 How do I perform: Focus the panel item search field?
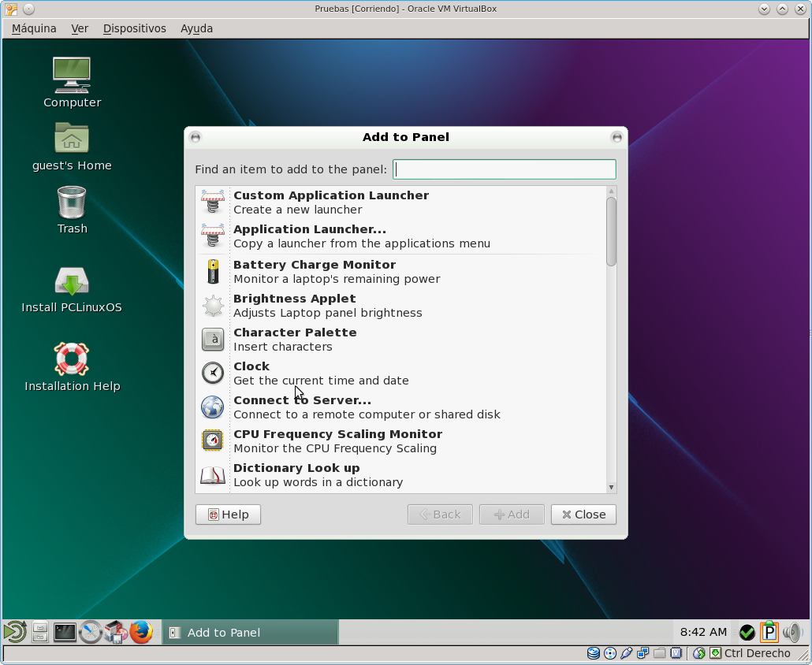(x=504, y=169)
